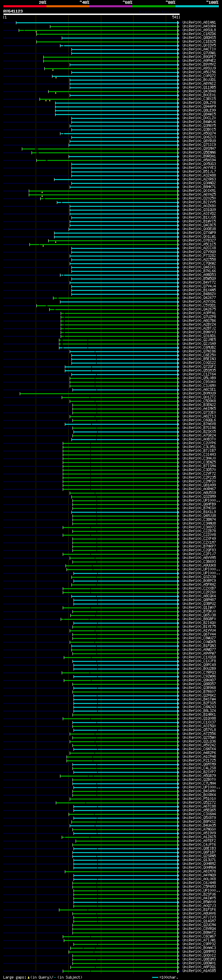Viewport: 222px width, 980px height.
Task: Open hit UniRef100_Q8DHS5
Action: click(x=199, y=38)
